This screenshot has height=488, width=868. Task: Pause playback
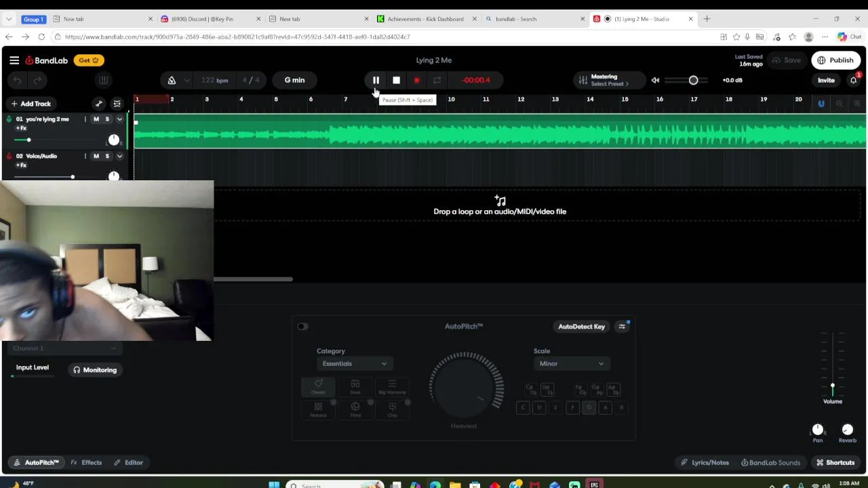376,80
